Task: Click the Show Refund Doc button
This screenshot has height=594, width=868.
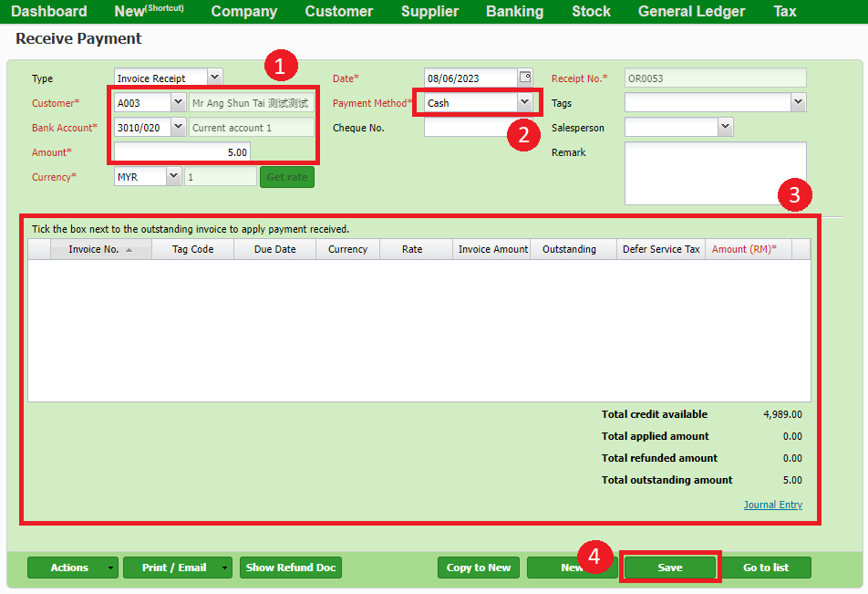Action: 291,568
